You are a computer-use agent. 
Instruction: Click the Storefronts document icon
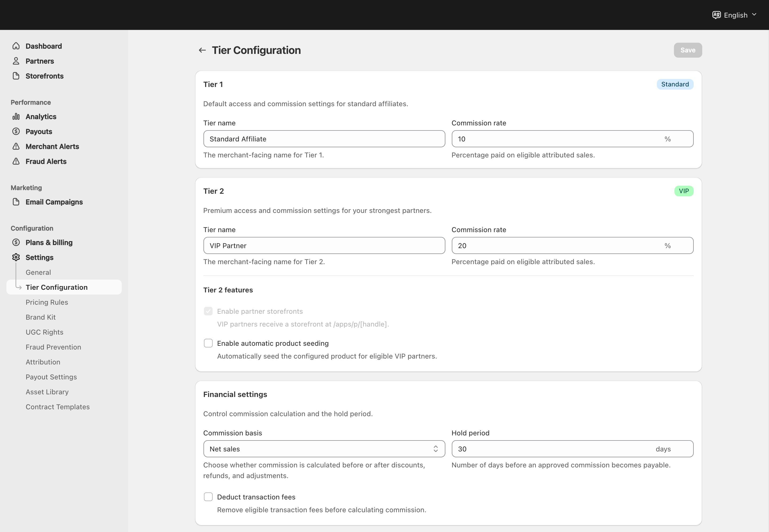[x=16, y=76]
